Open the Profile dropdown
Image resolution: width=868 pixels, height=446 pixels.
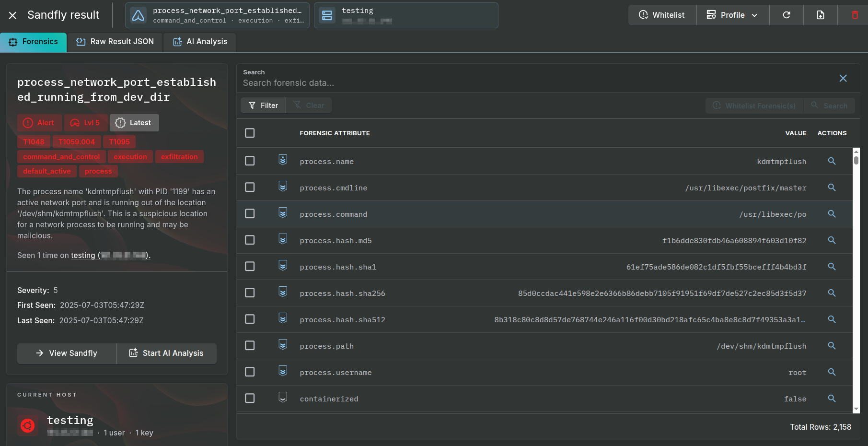coord(733,15)
